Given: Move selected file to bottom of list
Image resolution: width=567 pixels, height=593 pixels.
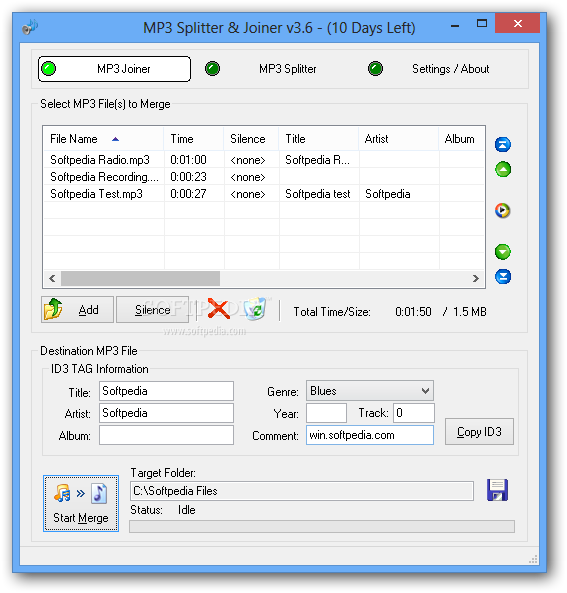Looking at the screenshot, I should point(503,276).
